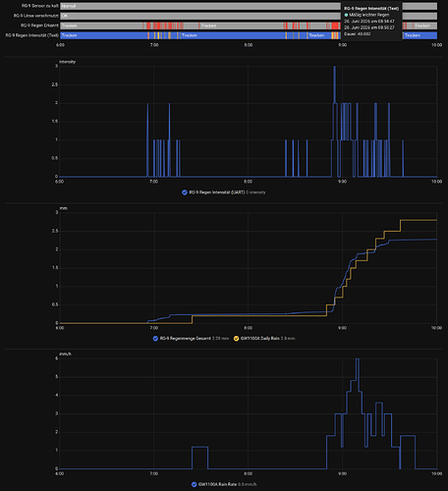Click the RG-9 Linse verschmutzt row label
Image resolution: width=448 pixels, height=491 pixels.
tap(36, 16)
